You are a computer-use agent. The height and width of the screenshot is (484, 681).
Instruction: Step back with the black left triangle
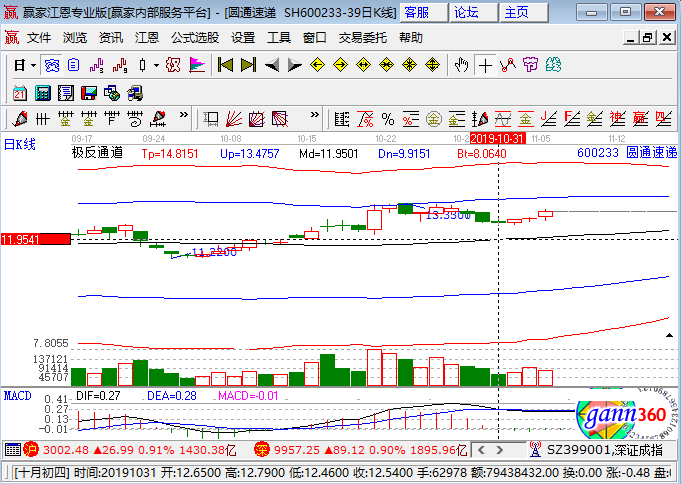(272, 66)
